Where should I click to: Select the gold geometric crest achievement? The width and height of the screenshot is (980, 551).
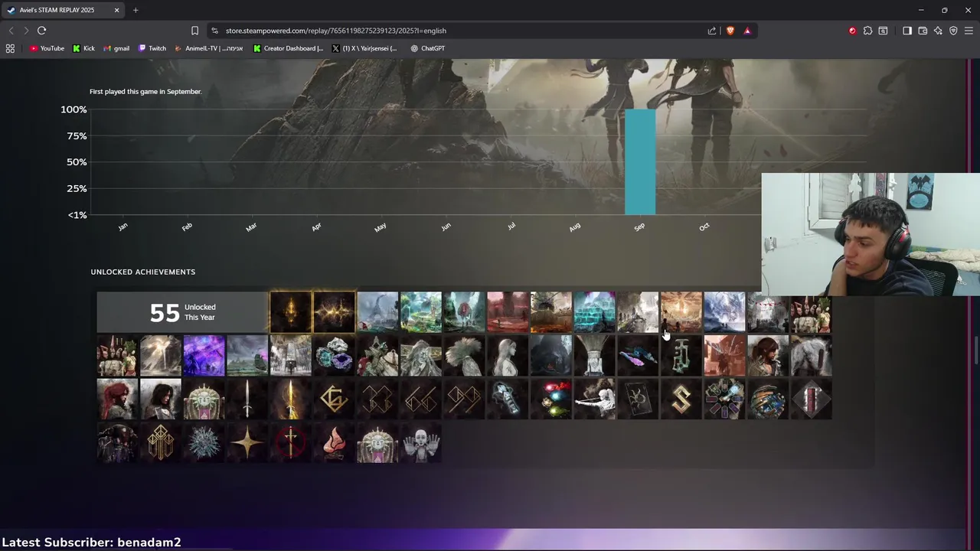[161, 442]
